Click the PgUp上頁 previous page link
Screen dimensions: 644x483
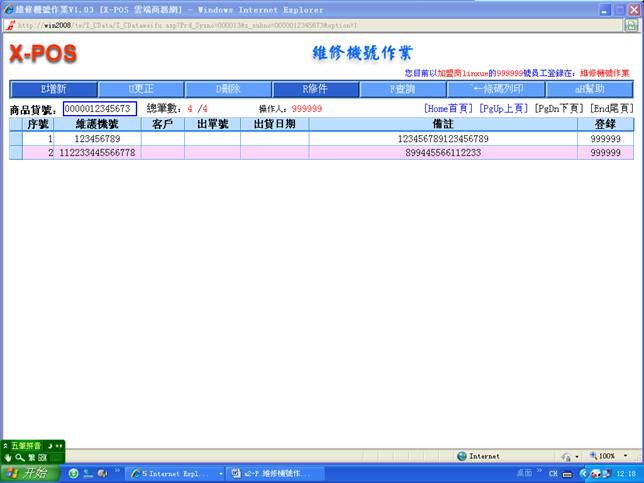click(x=504, y=108)
